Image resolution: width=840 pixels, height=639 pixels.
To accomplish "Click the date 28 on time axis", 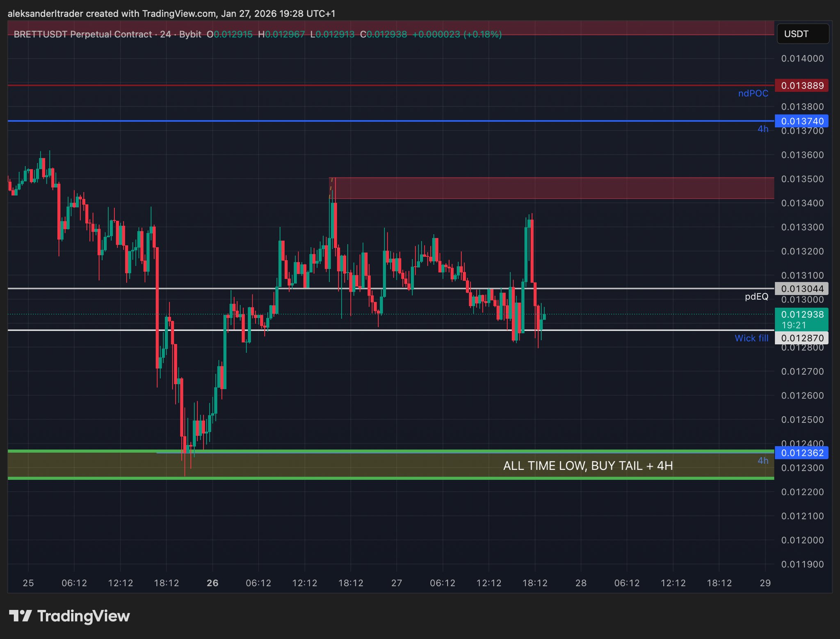I will (581, 583).
